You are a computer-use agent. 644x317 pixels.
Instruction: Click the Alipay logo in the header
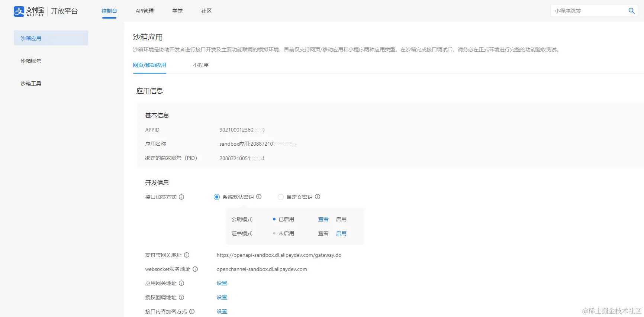pos(29,11)
